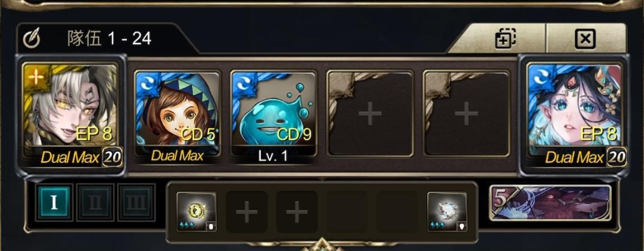Click the 隊伍 1 - 24 team label

point(109,39)
